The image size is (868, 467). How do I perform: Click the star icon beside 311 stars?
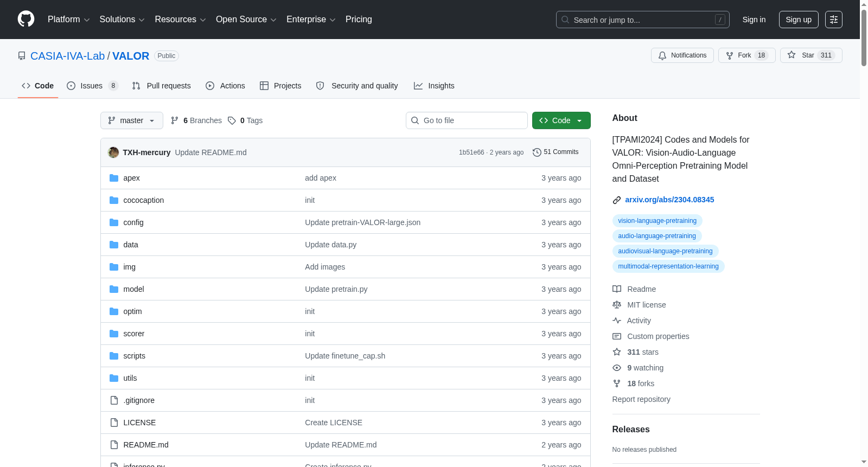point(617,352)
